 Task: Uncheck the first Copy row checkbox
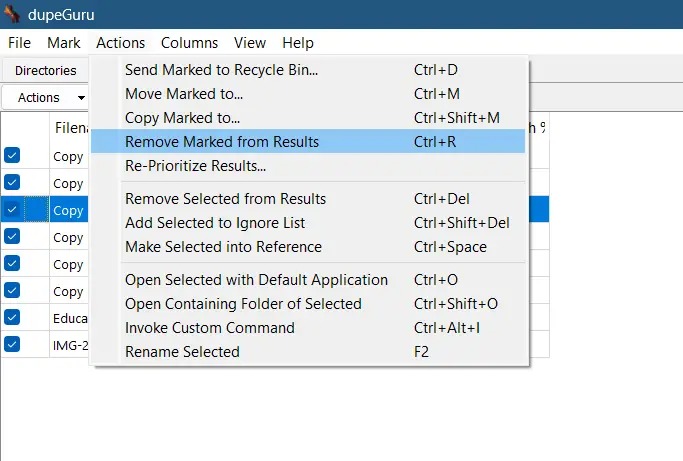[12, 155]
